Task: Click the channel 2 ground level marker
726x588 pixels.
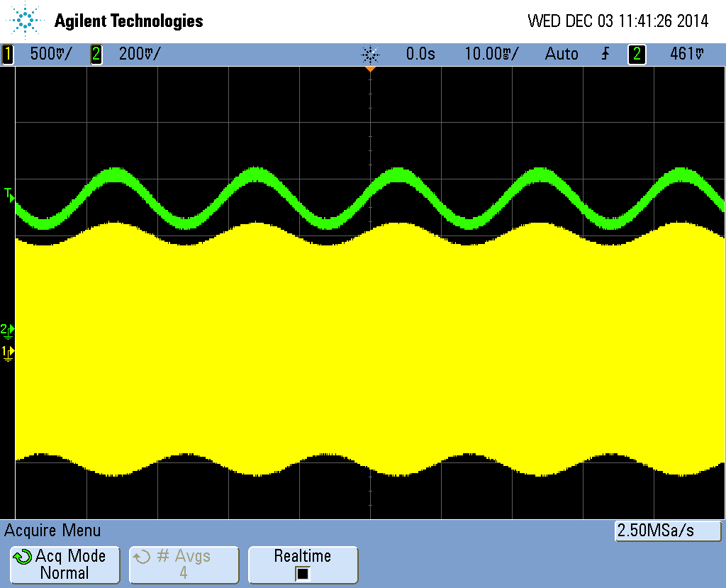Action: pyautogui.click(x=8, y=331)
